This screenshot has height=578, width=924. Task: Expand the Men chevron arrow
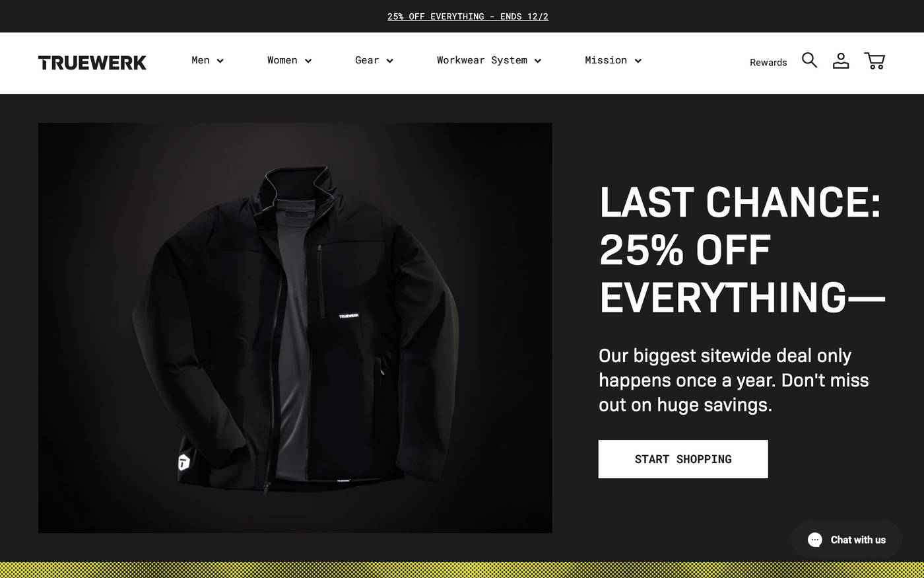pos(220,61)
